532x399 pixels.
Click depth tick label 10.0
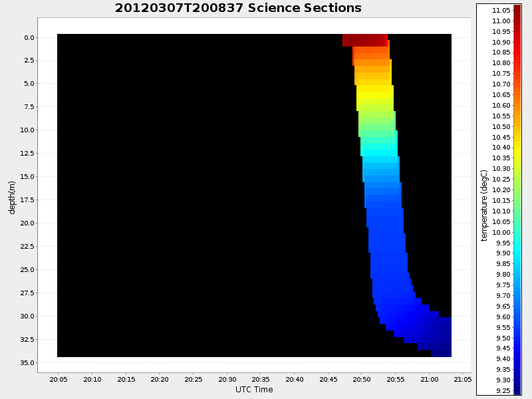click(27, 130)
